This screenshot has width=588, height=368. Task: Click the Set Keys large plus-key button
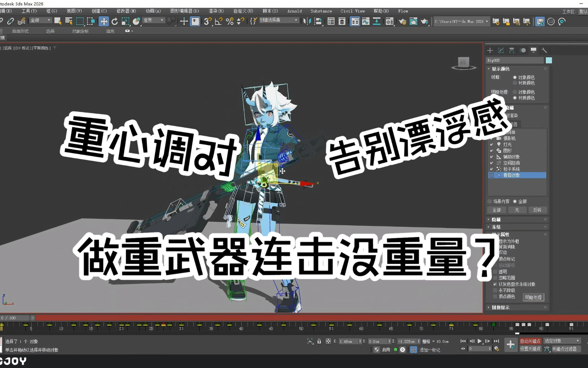coord(511,344)
